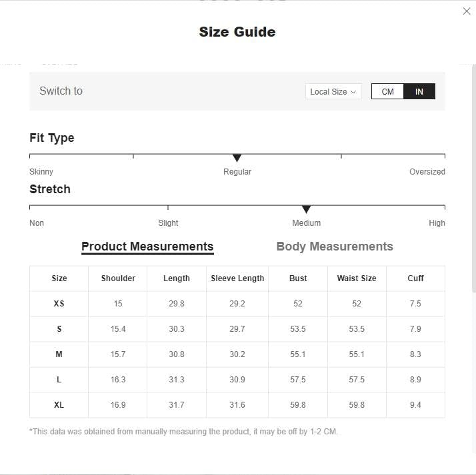Viewport: 476px width, 475px height.
Task: Click the Local Size chevron arrow
Action: pyautogui.click(x=353, y=92)
